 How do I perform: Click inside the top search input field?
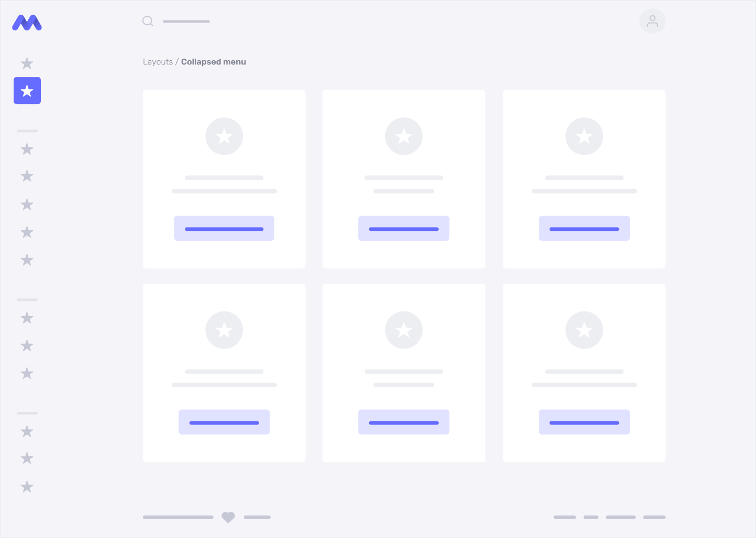(186, 21)
